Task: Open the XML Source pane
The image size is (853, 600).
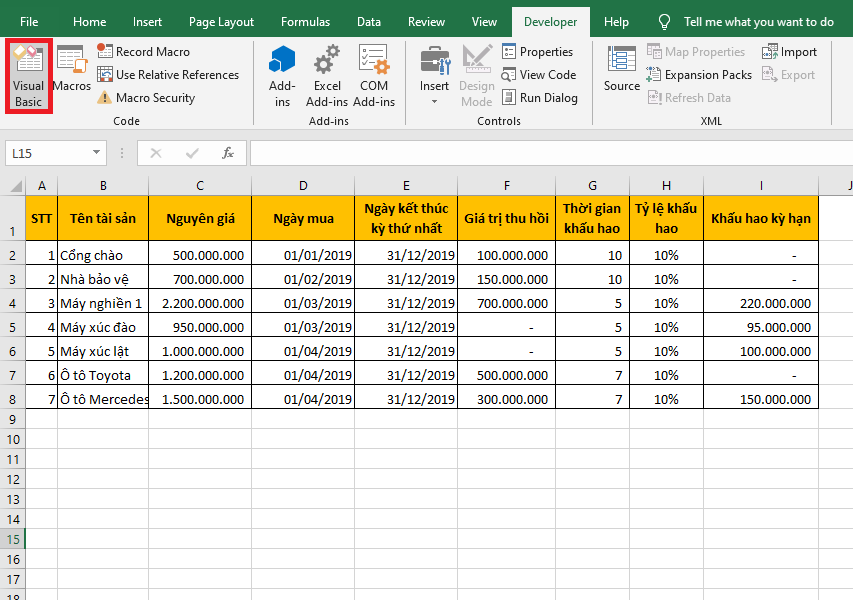Action: click(x=621, y=70)
